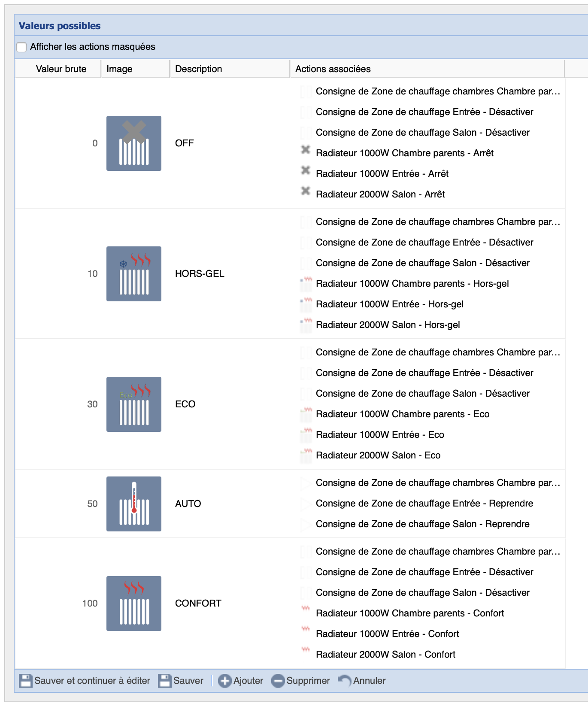
Task: Click the AUTO thermometer radiator image
Action: (134, 504)
